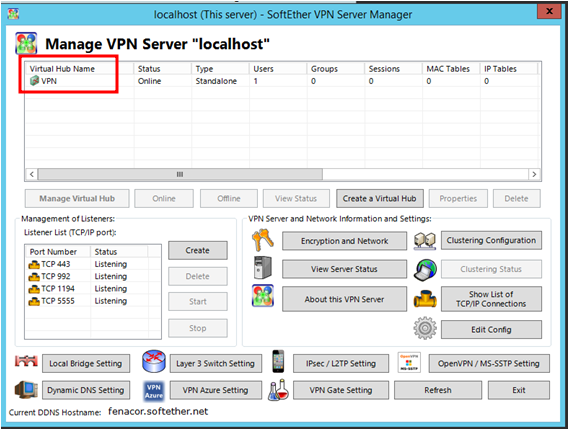
Task: Open About this VPN Server
Action: [x=344, y=299]
